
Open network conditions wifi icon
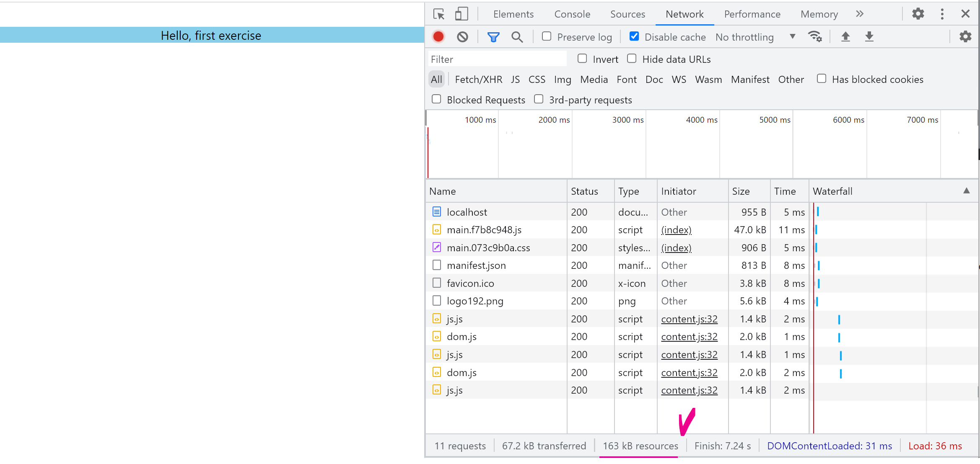click(815, 37)
